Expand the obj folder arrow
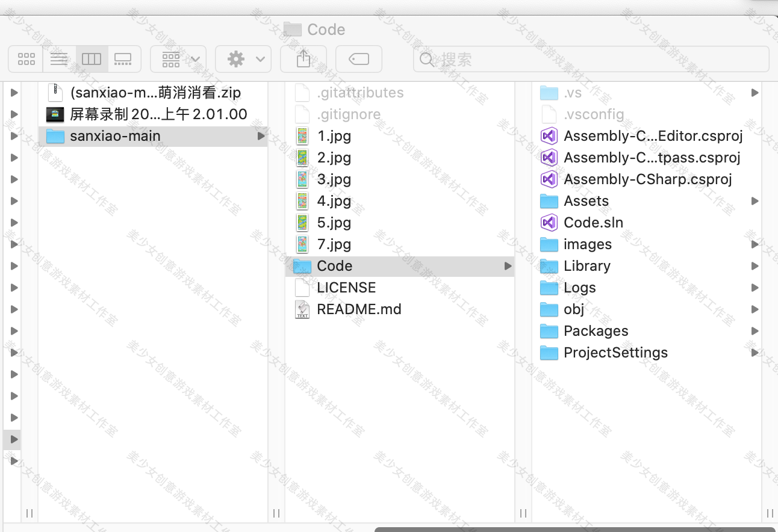 [755, 309]
